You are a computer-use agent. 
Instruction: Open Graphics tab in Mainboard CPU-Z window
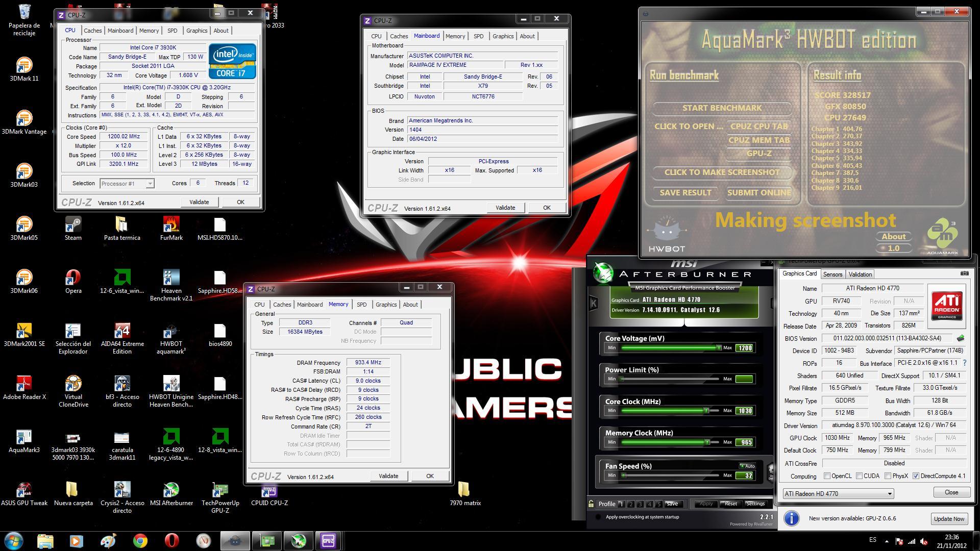(x=503, y=36)
